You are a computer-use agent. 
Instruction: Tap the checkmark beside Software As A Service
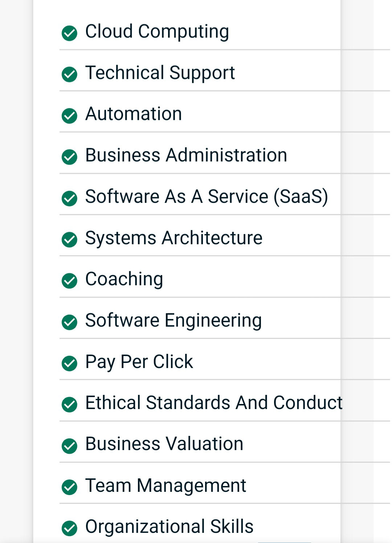pyautogui.click(x=69, y=198)
